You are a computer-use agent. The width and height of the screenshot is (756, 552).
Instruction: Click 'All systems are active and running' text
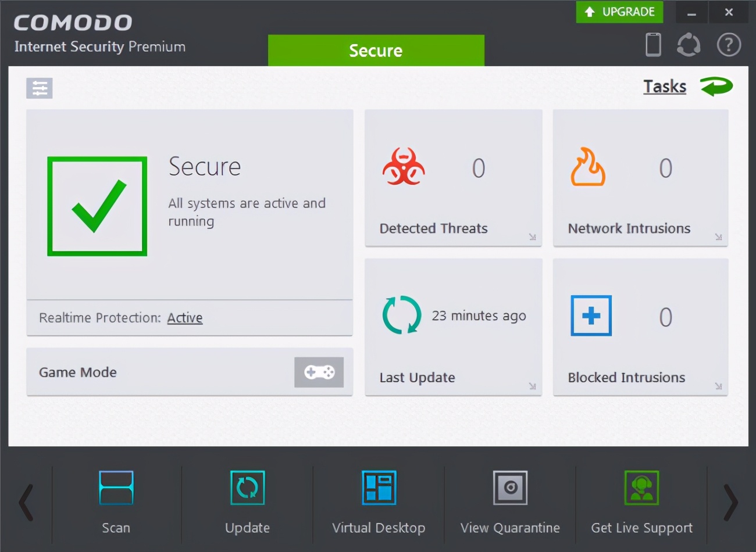pos(247,212)
